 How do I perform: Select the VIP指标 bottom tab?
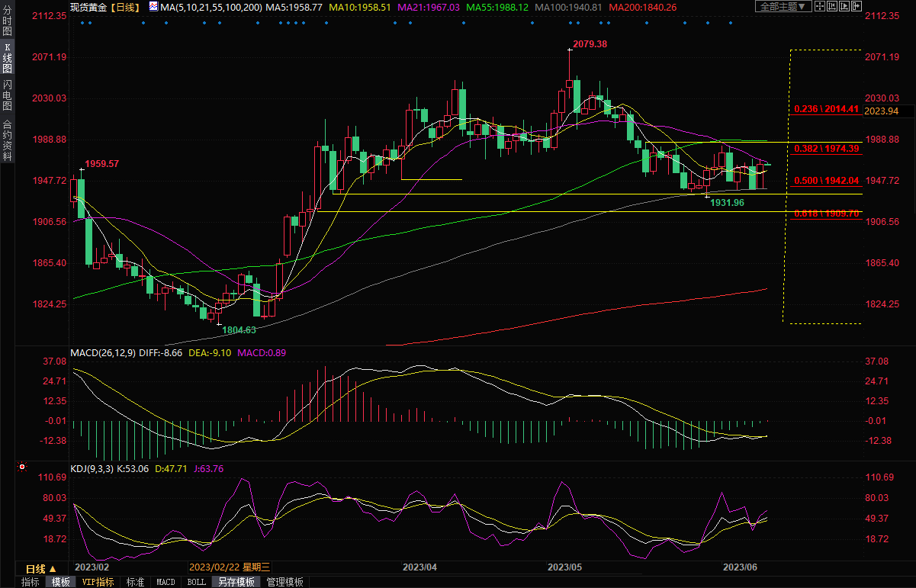98,582
